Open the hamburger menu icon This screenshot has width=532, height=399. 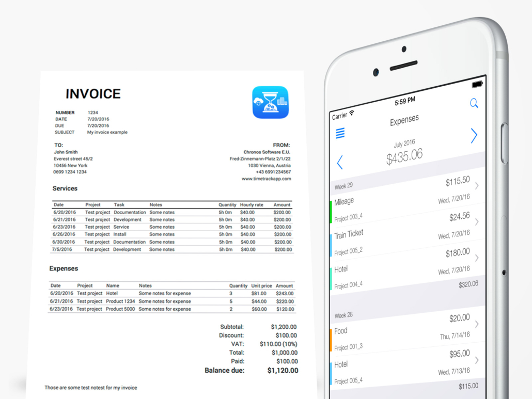(x=340, y=133)
